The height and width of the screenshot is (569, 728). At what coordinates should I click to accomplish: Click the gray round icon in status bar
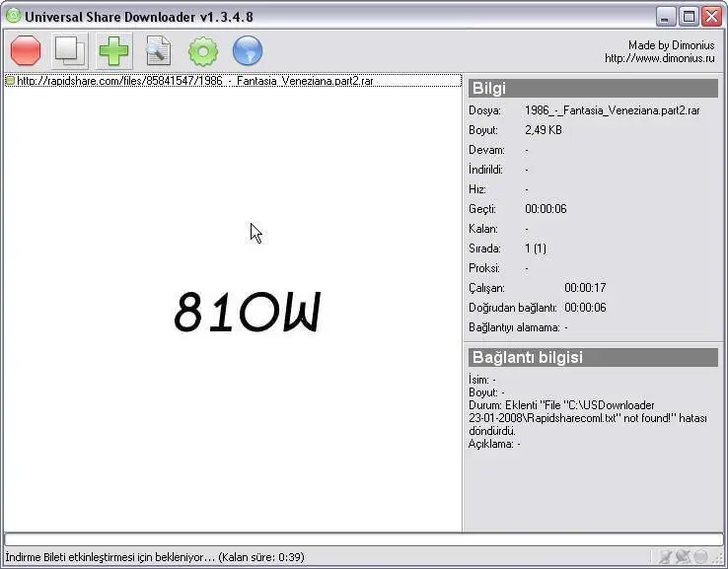700,556
